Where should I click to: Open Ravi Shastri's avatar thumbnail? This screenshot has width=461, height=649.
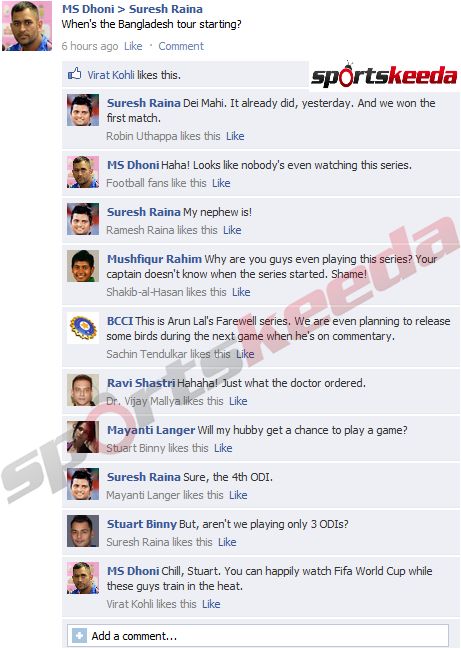tap(83, 390)
